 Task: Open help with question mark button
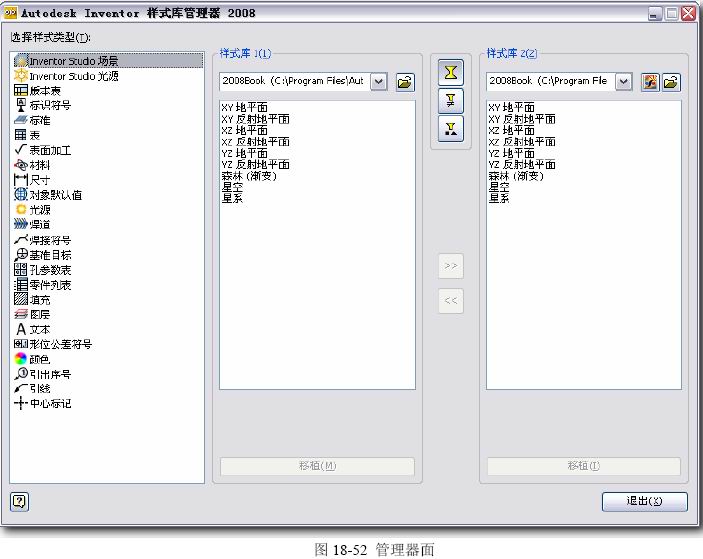(19, 501)
